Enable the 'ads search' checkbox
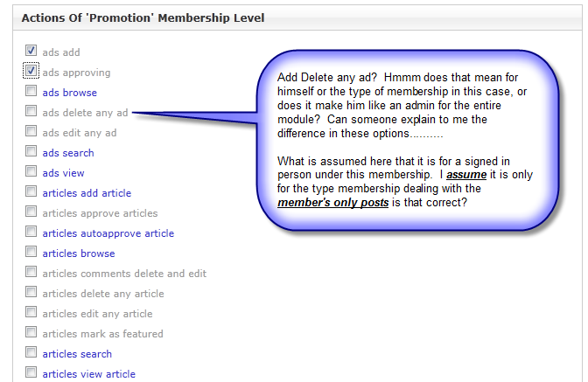Image resolution: width=588 pixels, height=382 pixels. (31, 152)
